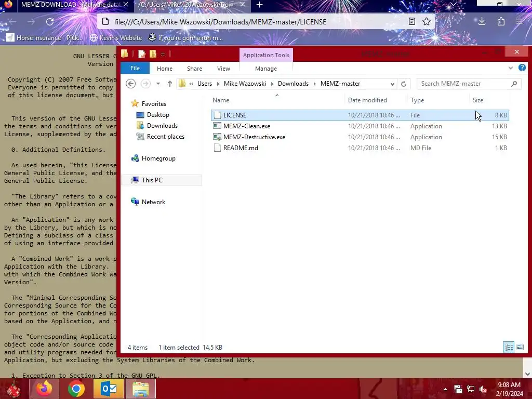
Task: Show hidden tray icons arrow
Action: (445, 389)
